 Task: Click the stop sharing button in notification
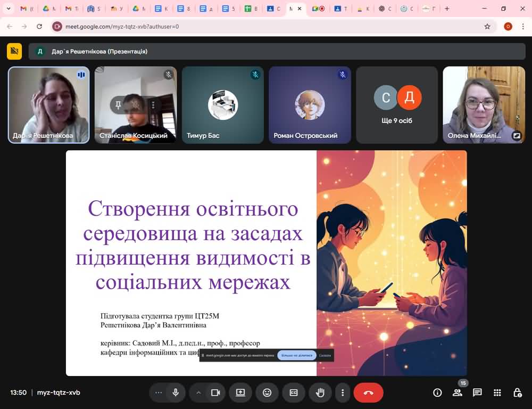point(297,355)
